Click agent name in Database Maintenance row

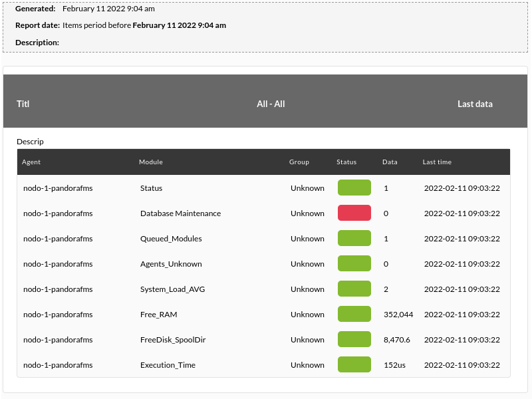point(58,213)
